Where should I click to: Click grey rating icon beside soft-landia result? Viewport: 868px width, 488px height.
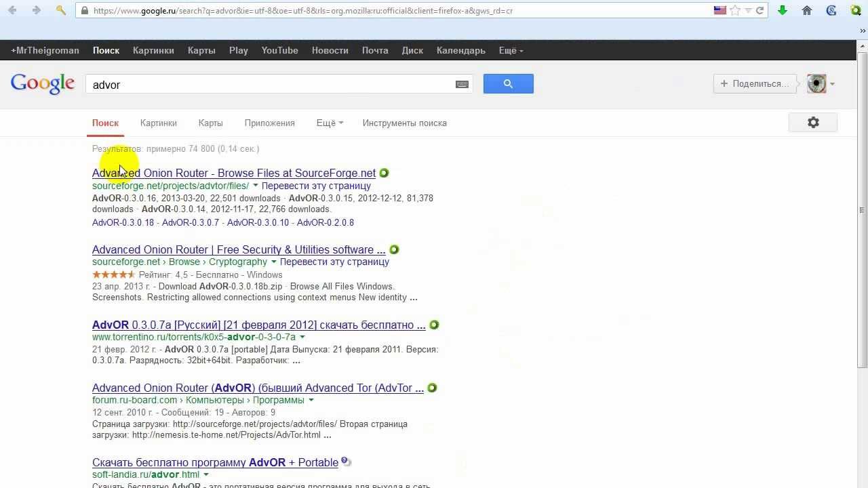tap(346, 462)
